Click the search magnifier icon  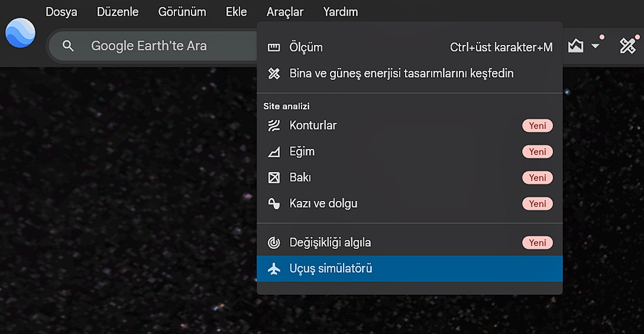pos(68,46)
